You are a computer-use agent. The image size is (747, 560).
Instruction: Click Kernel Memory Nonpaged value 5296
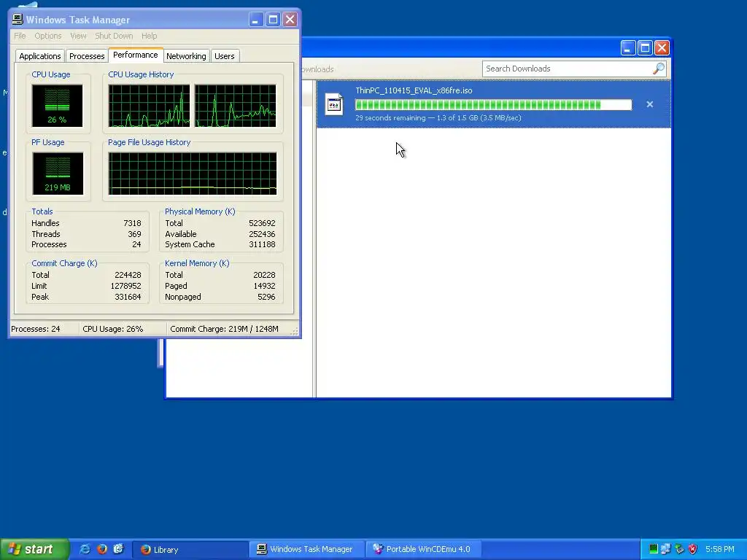(266, 297)
